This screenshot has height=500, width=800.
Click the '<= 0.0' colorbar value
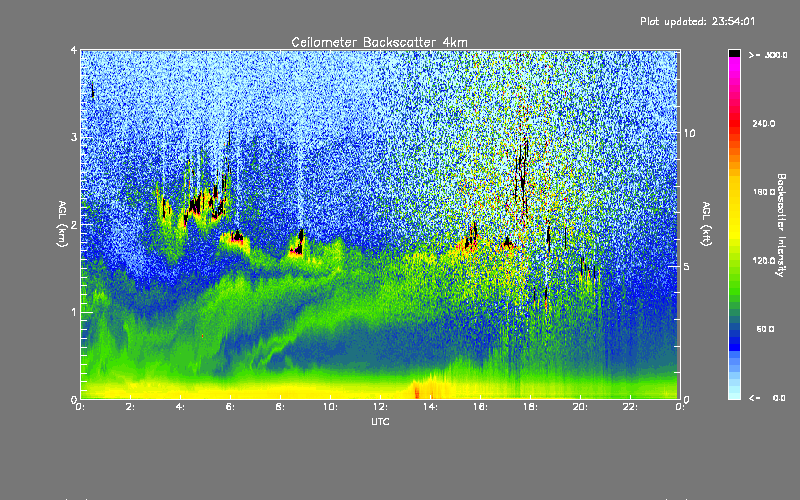767,398
